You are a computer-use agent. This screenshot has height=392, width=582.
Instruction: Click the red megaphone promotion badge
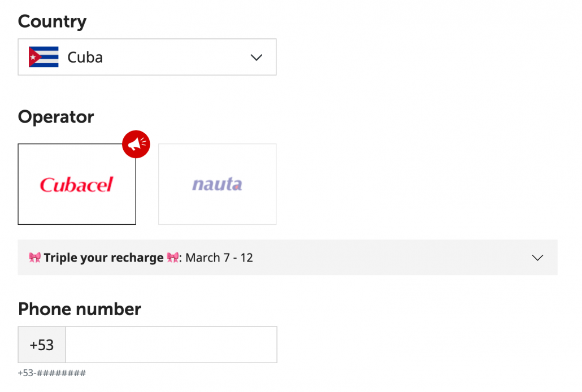click(x=136, y=144)
